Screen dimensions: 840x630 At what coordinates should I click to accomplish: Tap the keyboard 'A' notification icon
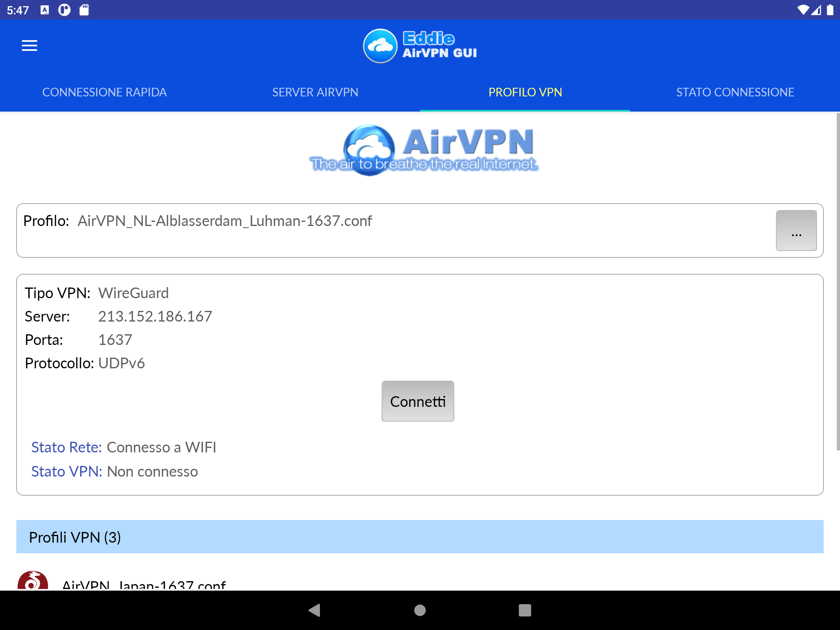click(45, 10)
